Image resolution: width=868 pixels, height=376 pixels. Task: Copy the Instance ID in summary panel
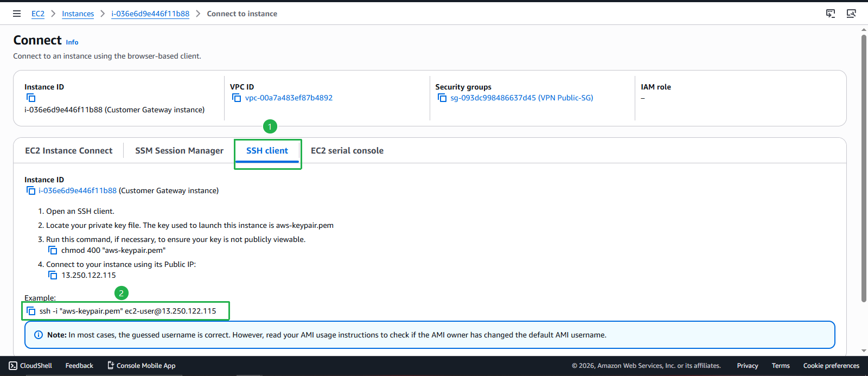pos(31,98)
